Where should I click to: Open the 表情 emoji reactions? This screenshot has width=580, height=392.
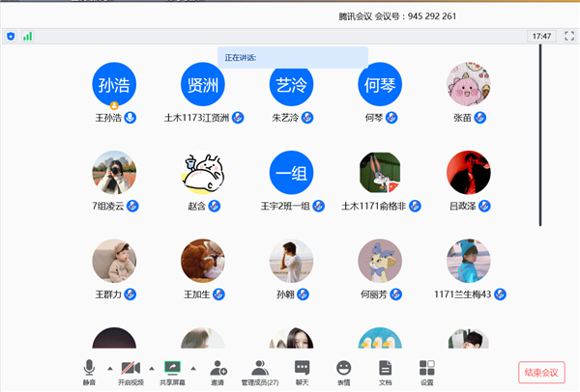(x=343, y=370)
